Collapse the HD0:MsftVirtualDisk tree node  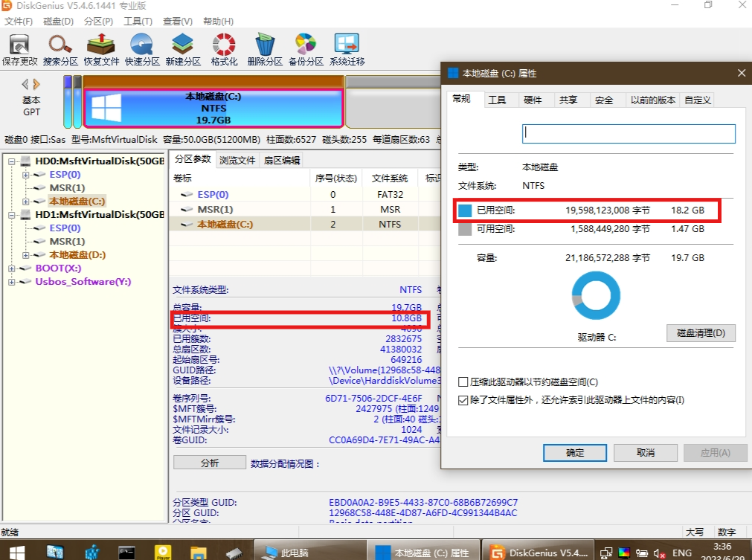tap(11, 161)
